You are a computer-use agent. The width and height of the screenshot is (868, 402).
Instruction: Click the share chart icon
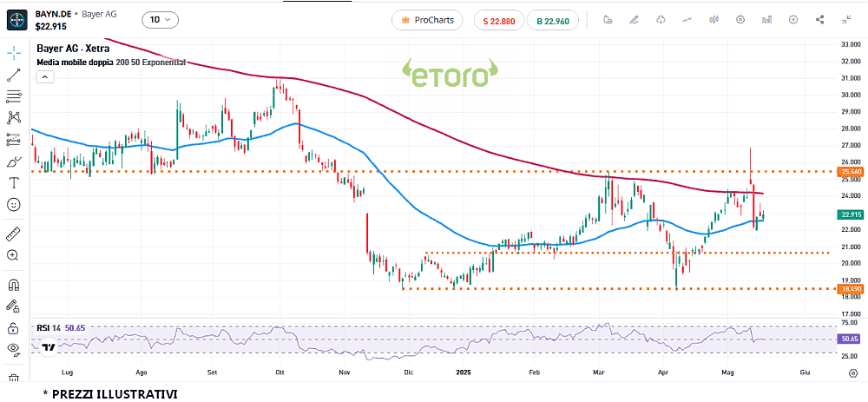(x=820, y=20)
